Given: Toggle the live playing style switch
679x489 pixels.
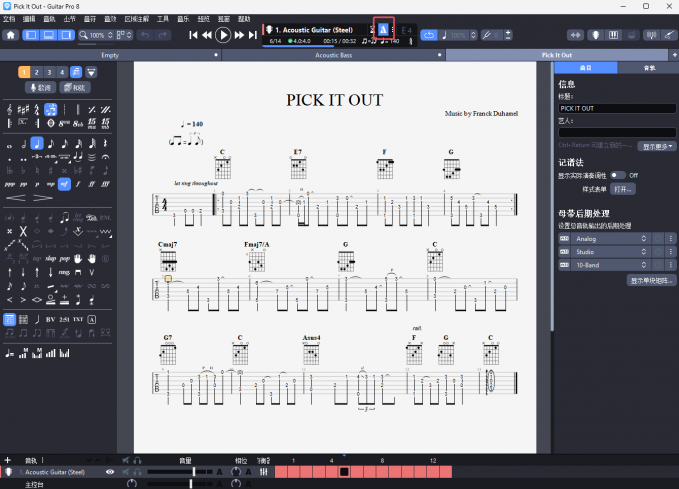Looking at the screenshot, I should point(617,175).
